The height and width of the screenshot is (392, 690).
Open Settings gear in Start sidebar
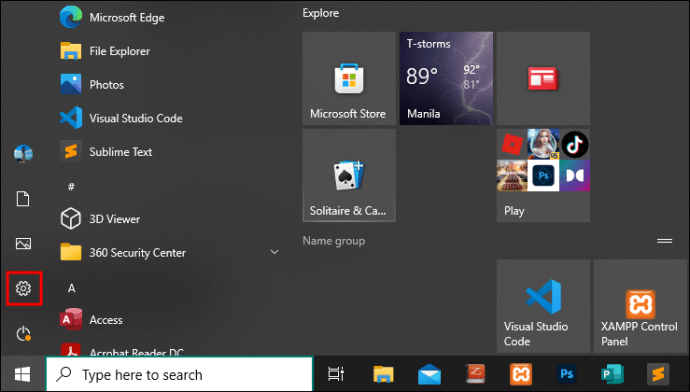coord(23,288)
